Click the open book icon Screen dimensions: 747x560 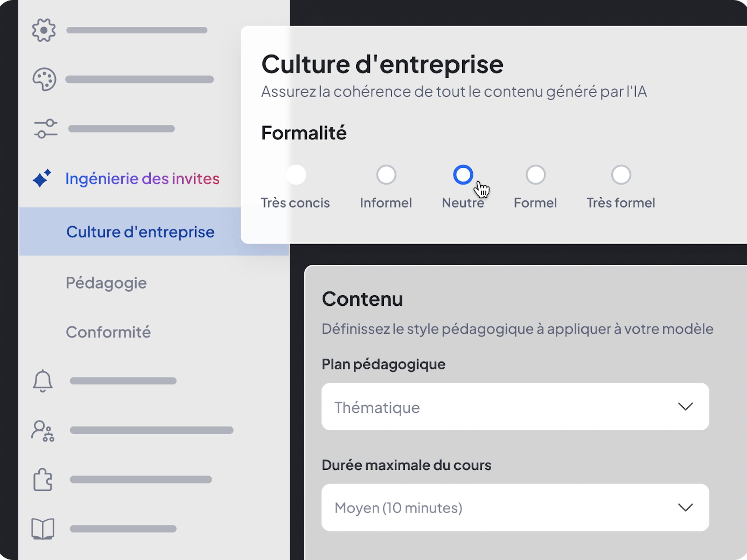click(x=43, y=529)
